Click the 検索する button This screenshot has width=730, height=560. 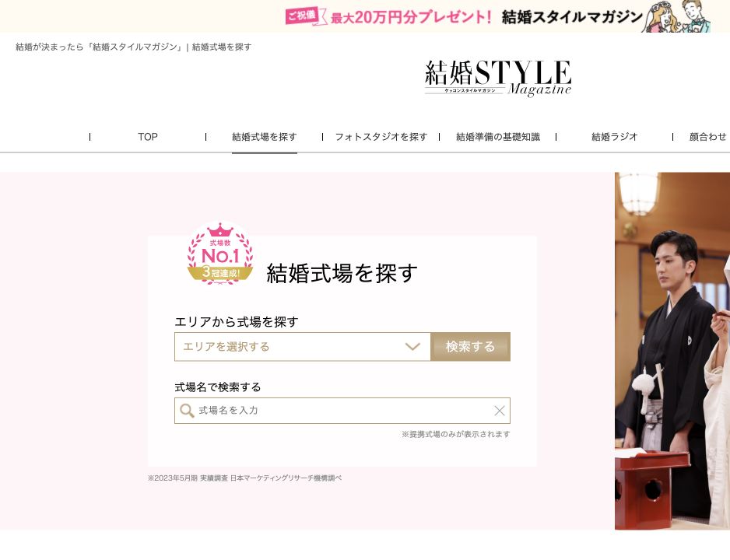(x=470, y=347)
